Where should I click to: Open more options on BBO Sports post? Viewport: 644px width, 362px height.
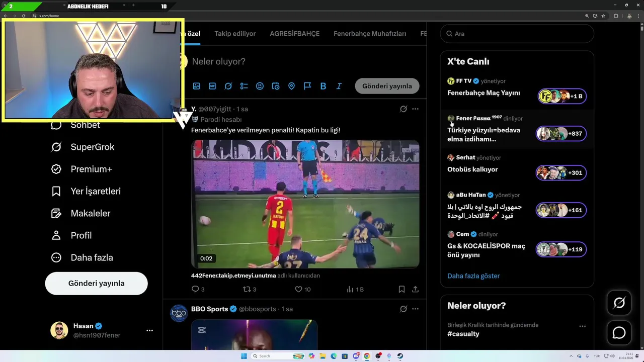coord(415,309)
